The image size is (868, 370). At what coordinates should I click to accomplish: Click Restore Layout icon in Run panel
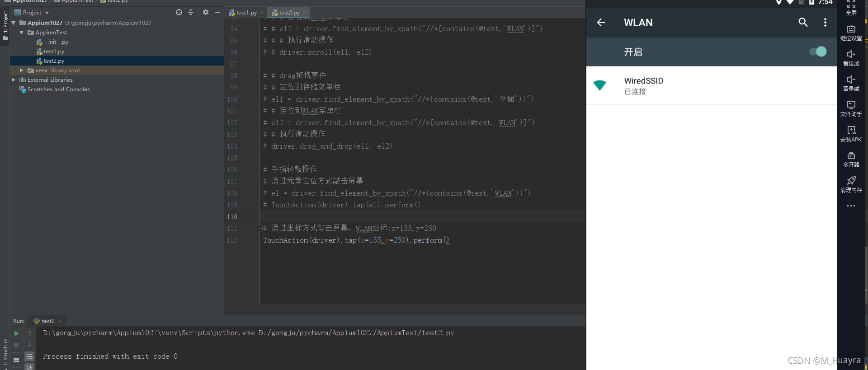[x=16, y=360]
